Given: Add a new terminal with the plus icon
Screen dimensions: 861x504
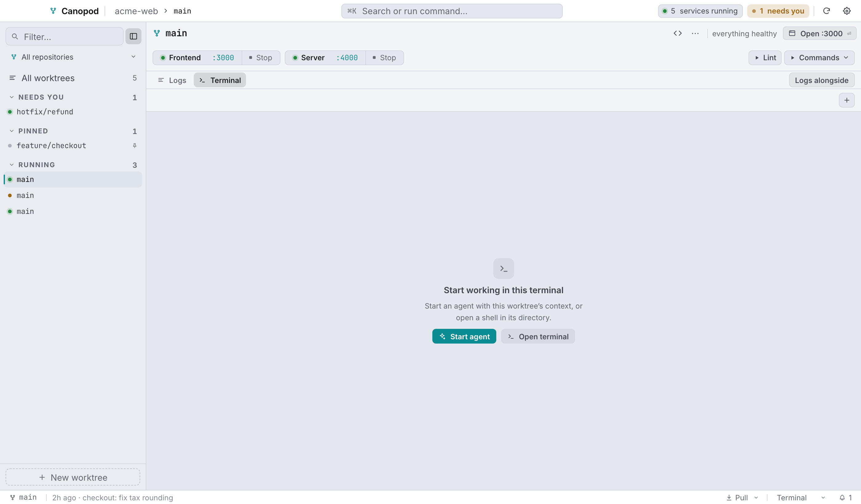Looking at the screenshot, I should 846,100.
